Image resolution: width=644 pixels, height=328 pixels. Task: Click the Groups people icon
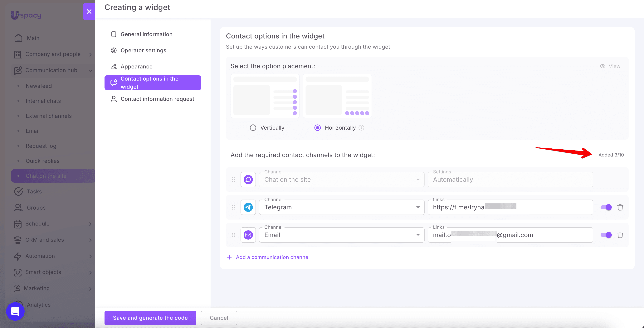click(18, 208)
